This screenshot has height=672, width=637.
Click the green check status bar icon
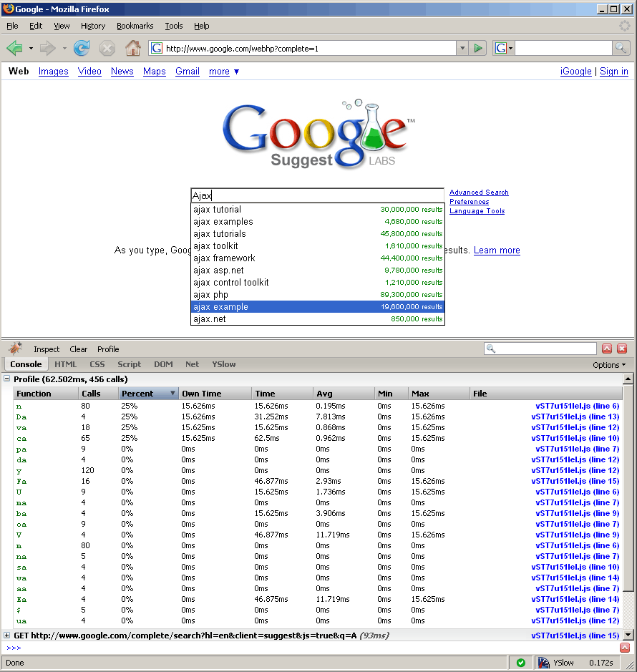point(520,663)
